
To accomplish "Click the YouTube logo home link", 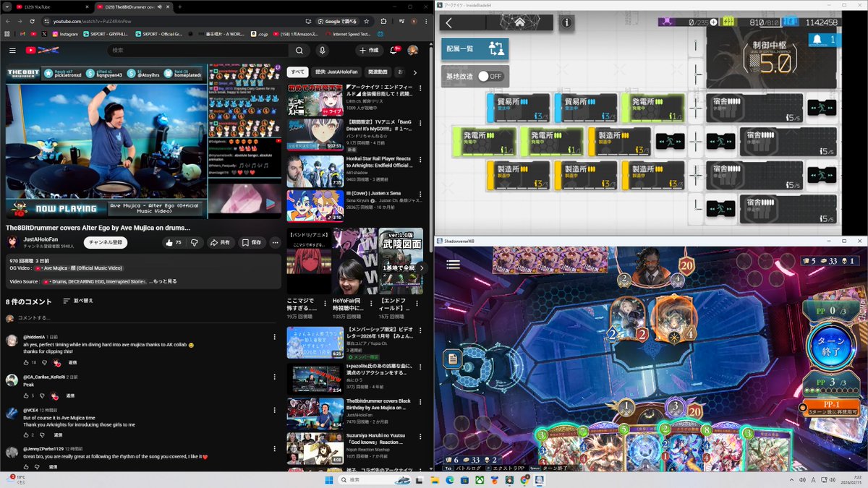I will [x=41, y=51].
